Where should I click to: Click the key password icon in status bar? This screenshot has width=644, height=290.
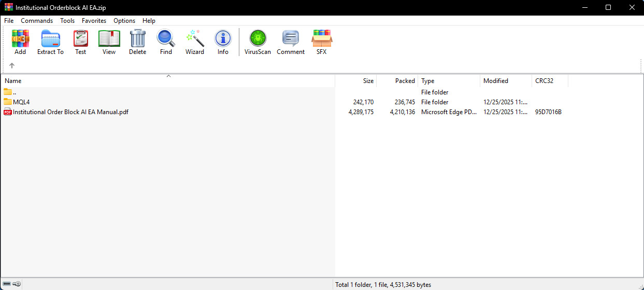[x=17, y=284]
